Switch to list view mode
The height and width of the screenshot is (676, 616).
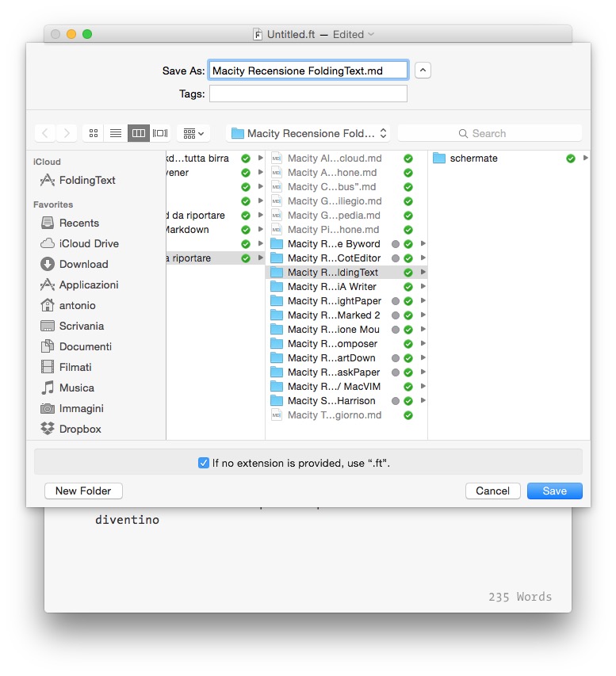[116, 133]
